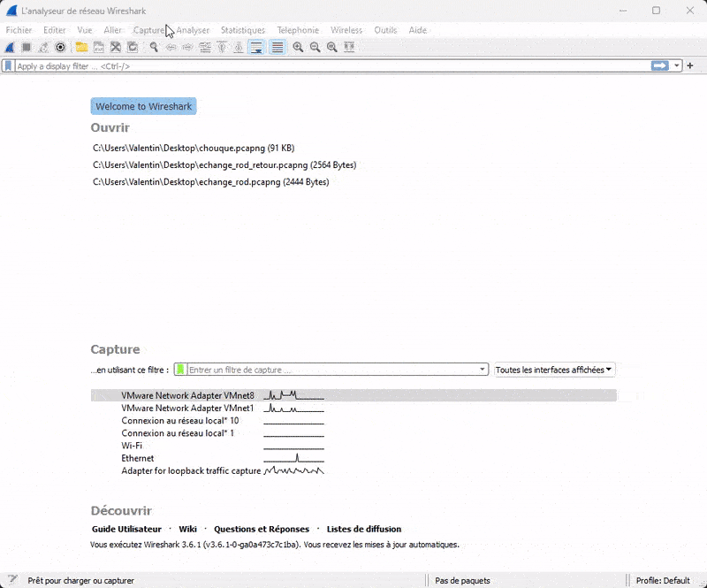Toggle auto-scroll during live capture
This screenshot has width=707, height=588.
click(256, 47)
